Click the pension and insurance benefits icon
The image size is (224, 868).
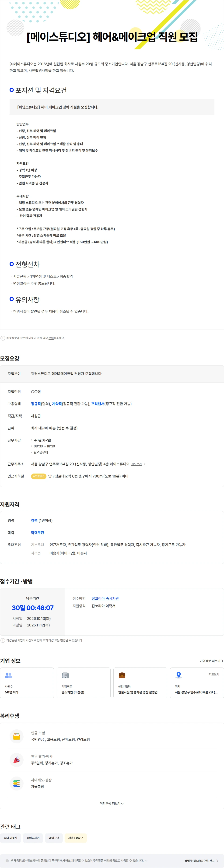pyautogui.click(x=17, y=736)
